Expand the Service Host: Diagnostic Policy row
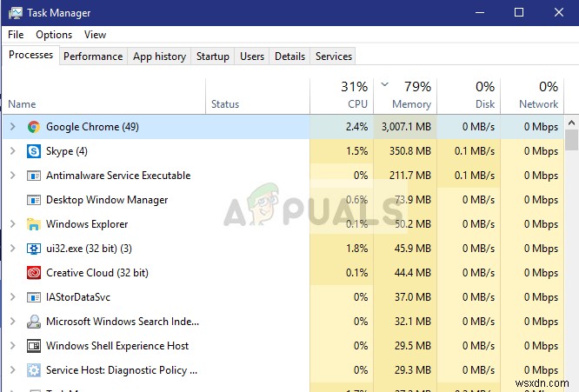Viewport: 579px width, 392px height. pyautogui.click(x=12, y=370)
